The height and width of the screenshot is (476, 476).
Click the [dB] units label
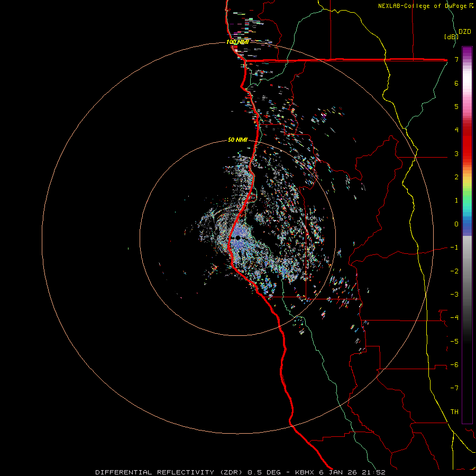[451, 36]
